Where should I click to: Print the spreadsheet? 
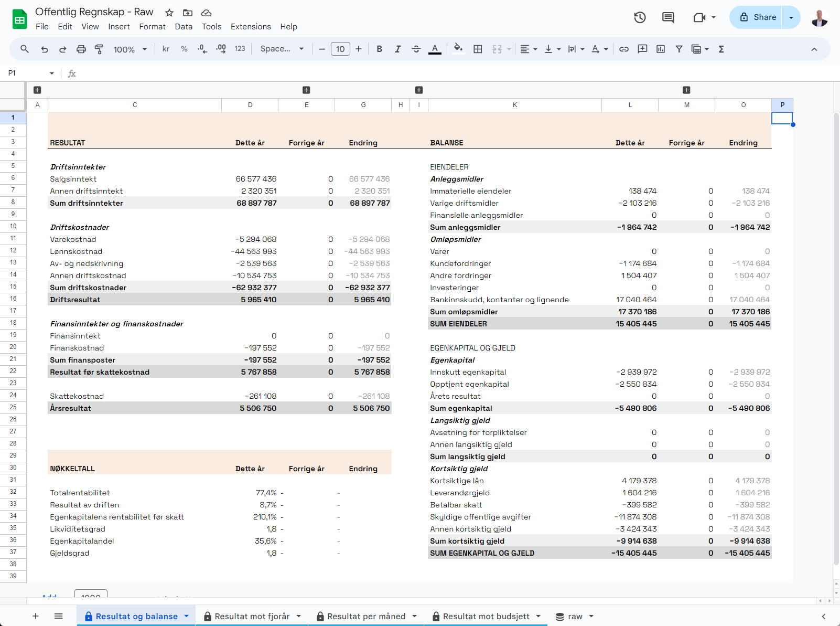click(x=81, y=49)
